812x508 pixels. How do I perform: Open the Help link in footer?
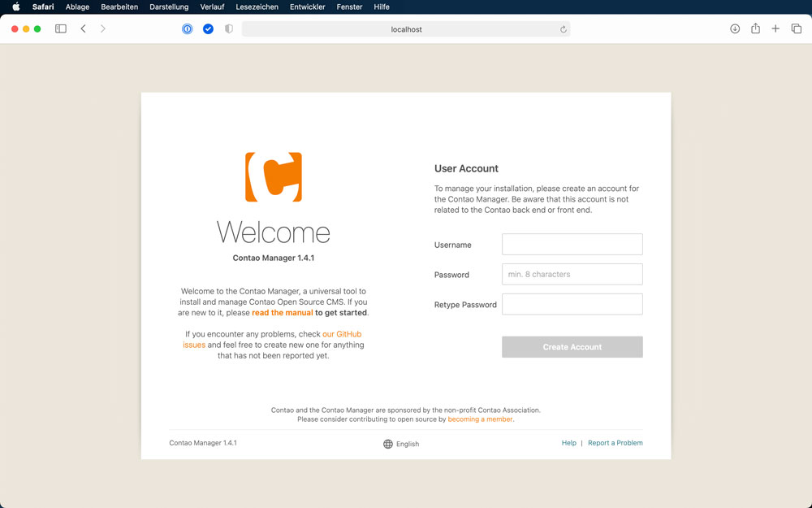point(568,443)
